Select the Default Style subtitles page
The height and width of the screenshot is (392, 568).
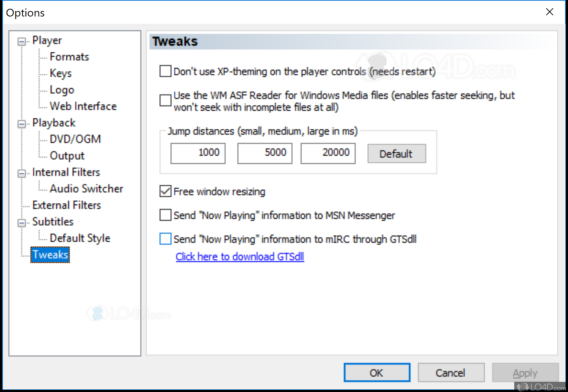80,238
